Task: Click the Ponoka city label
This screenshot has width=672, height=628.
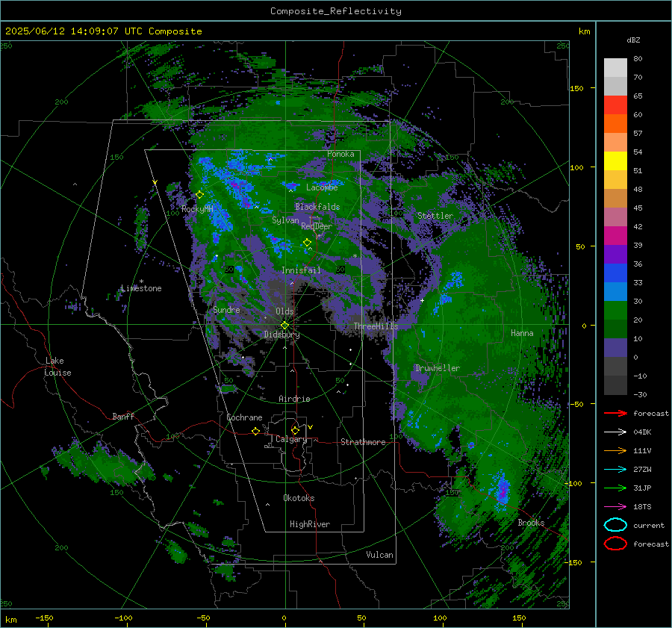Action: click(340, 154)
